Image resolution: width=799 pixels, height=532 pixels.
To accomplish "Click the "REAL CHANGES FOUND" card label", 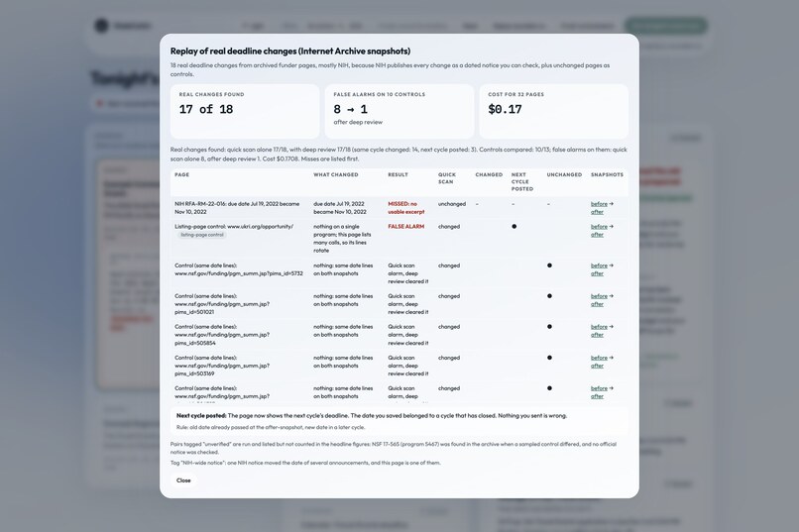I will coord(211,94).
